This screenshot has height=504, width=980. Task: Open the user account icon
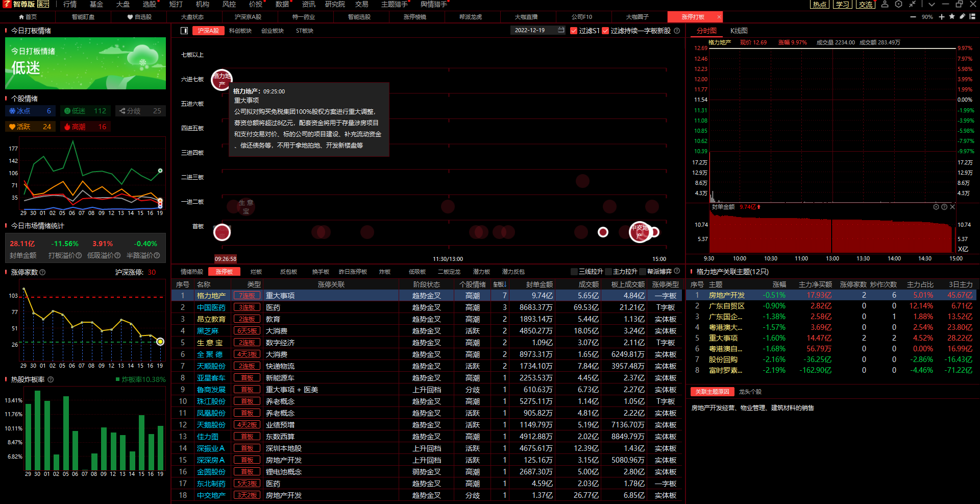[885, 4]
